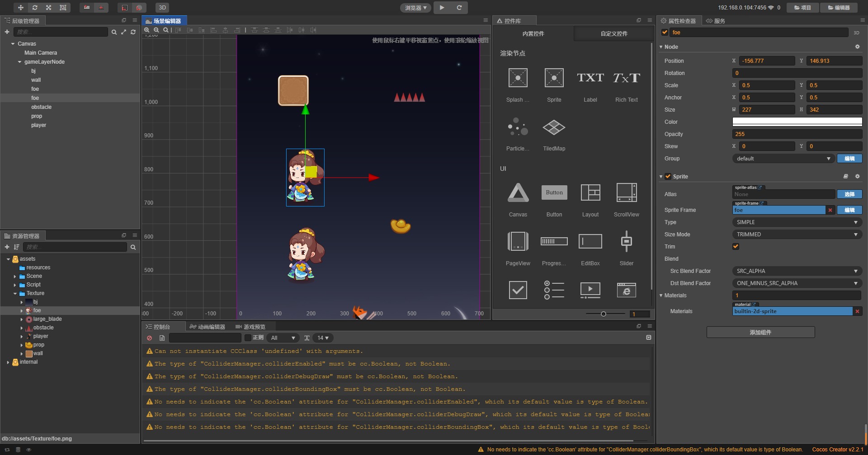Refresh the preview device with reload button
This screenshot has width=868, height=455.
click(459, 8)
